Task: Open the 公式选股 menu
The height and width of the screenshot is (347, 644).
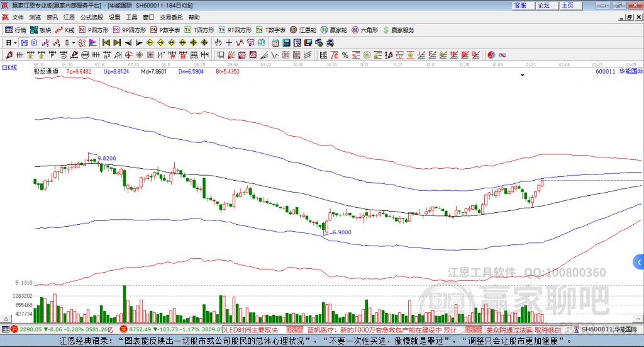Action: [x=92, y=17]
